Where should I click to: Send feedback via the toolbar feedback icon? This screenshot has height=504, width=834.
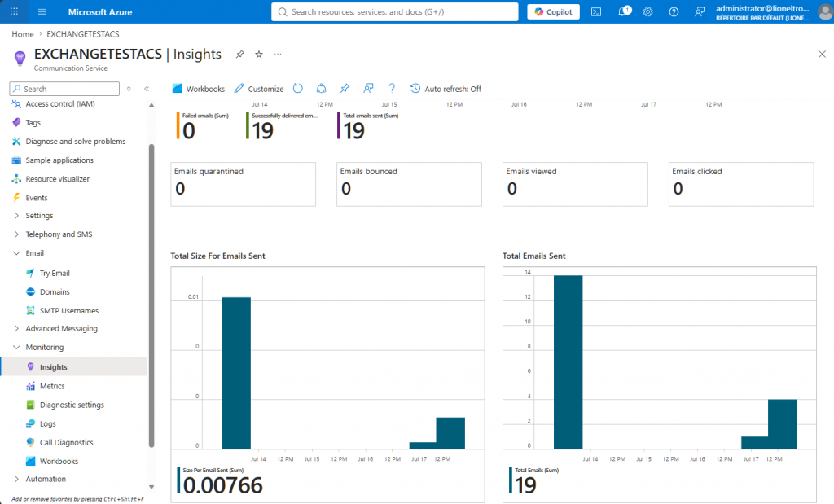click(368, 88)
